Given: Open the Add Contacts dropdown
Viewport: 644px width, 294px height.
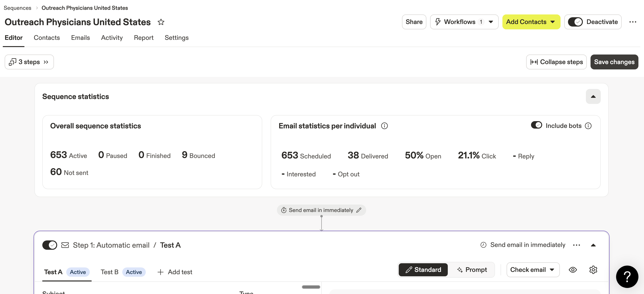Looking at the screenshot, I should [531, 22].
